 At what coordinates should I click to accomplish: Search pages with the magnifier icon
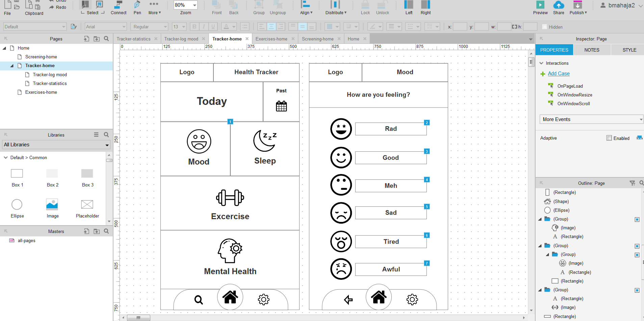click(106, 39)
